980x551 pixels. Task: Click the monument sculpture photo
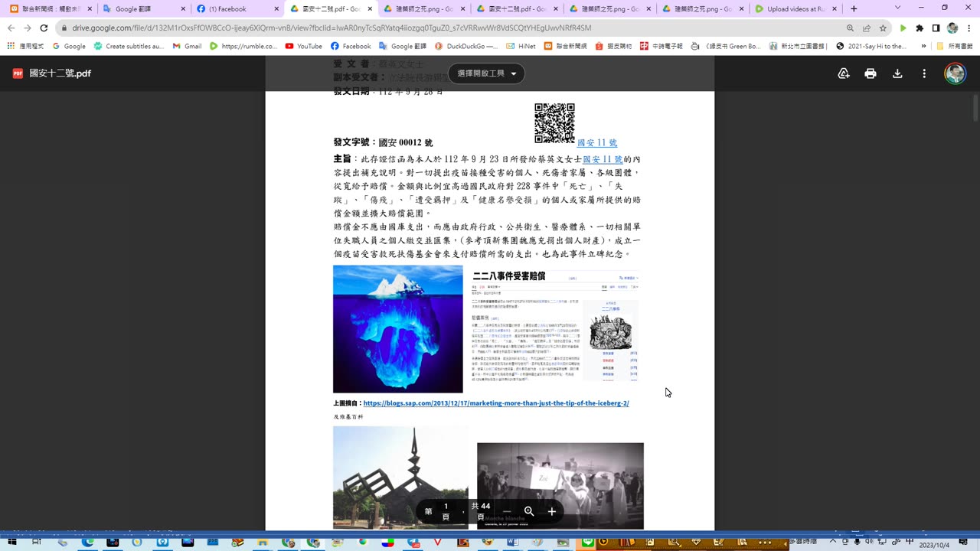coord(400,478)
